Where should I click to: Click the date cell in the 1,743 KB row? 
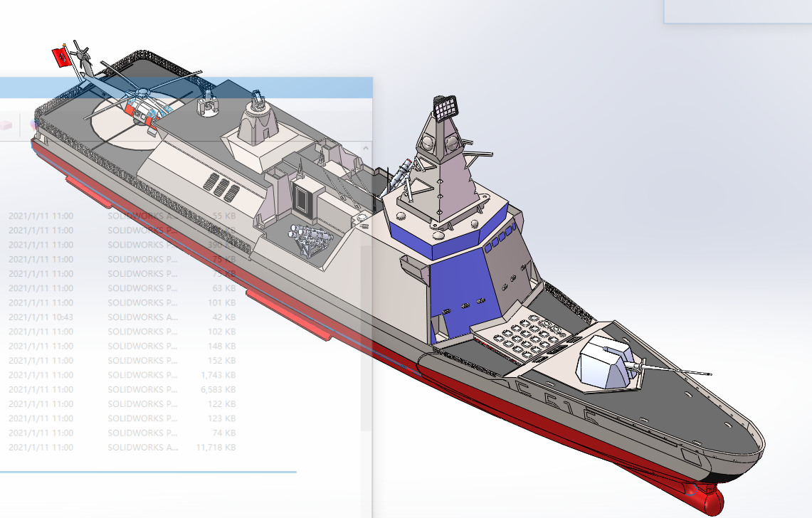[41, 376]
